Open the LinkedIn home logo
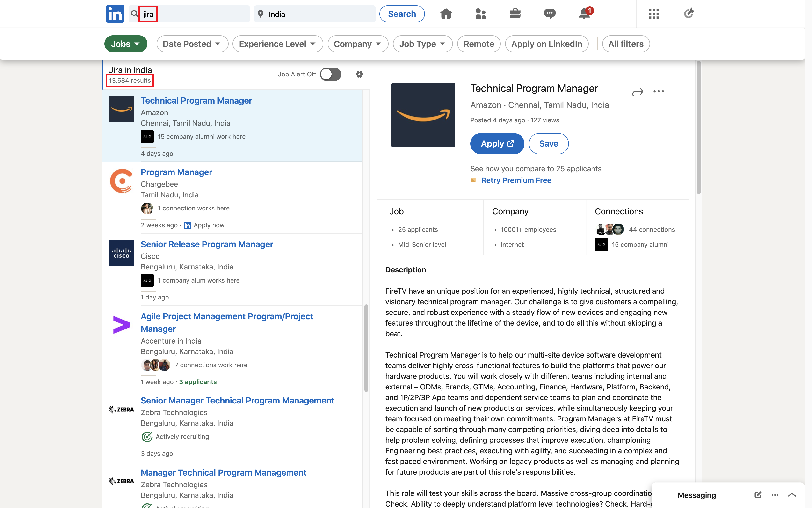This screenshot has height=508, width=812. point(115,14)
